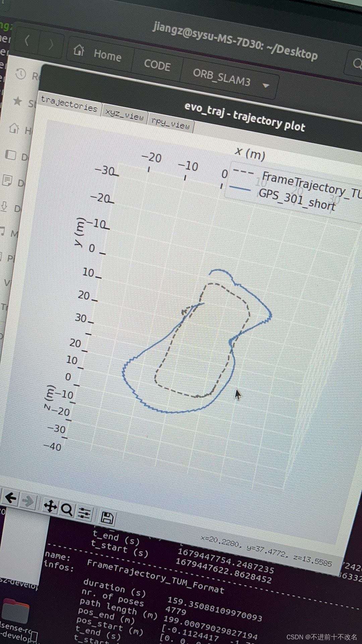The image size is (362, 644).
Task: Click the back arrow in plot toolbar
Action: click(x=11, y=498)
